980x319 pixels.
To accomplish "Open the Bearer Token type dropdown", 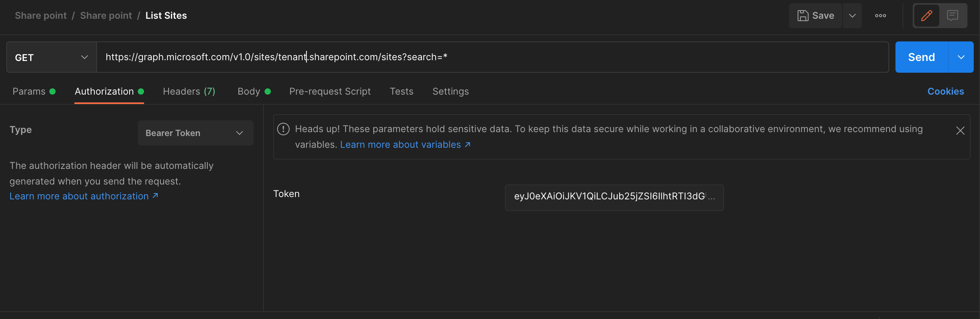I will 195,133.
